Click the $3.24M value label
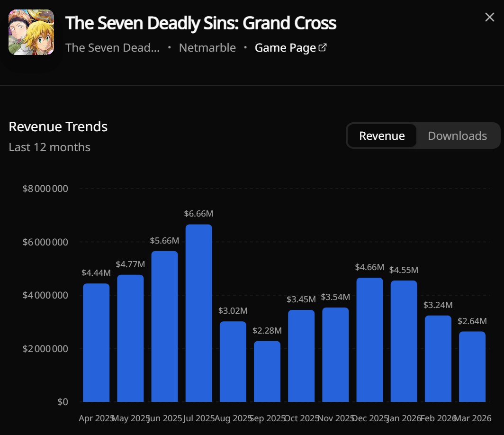The height and width of the screenshot is (435, 504). pyautogui.click(x=438, y=305)
